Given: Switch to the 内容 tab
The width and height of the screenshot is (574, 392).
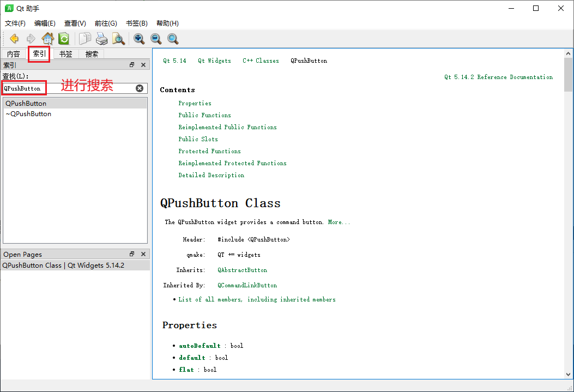Looking at the screenshot, I should point(14,54).
